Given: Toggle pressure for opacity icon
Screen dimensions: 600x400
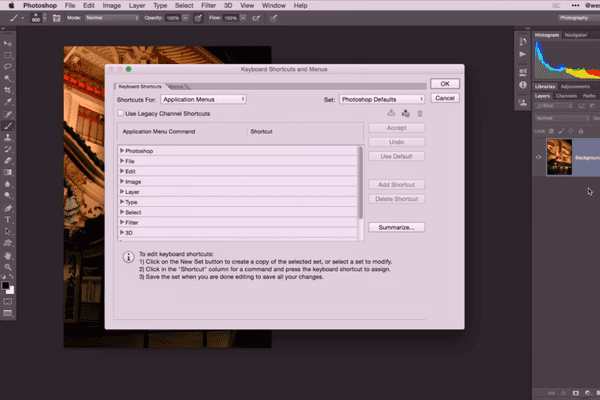Looking at the screenshot, I should (198, 18).
